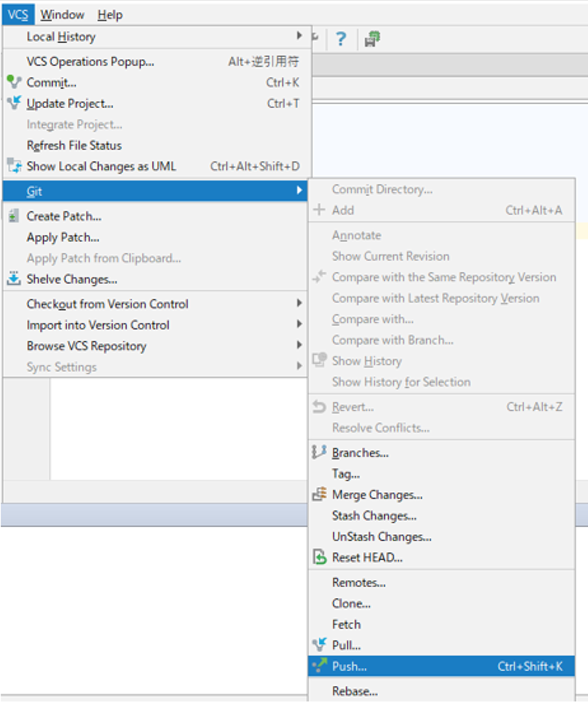The image size is (588, 707).
Task: Select Fetch in Git submenu
Action: click(x=442, y=624)
